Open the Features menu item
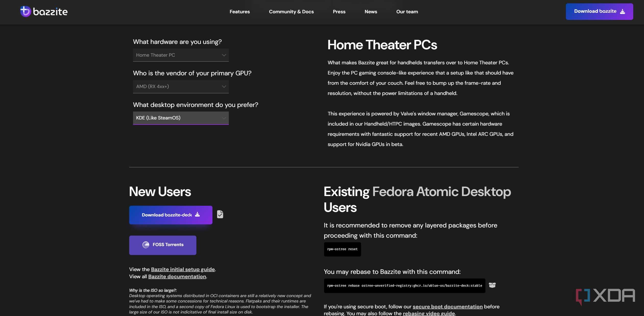Image resolution: width=644 pixels, height=316 pixels. click(x=240, y=11)
